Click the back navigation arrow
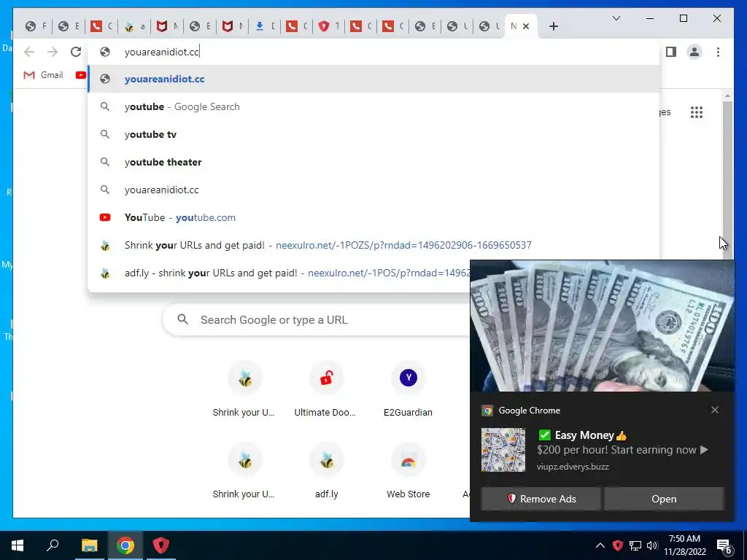The width and height of the screenshot is (747, 560). pos(29,52)
